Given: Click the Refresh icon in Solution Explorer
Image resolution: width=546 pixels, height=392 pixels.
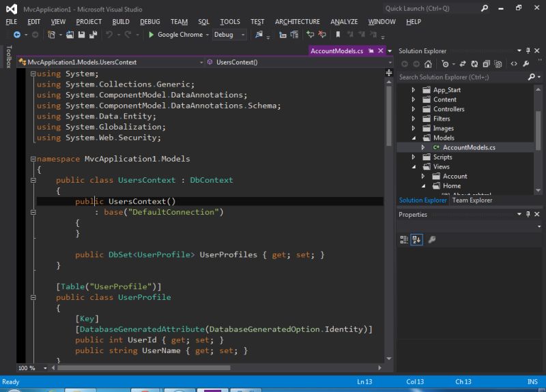Looking at the screenshot, I should coord(474,63).
